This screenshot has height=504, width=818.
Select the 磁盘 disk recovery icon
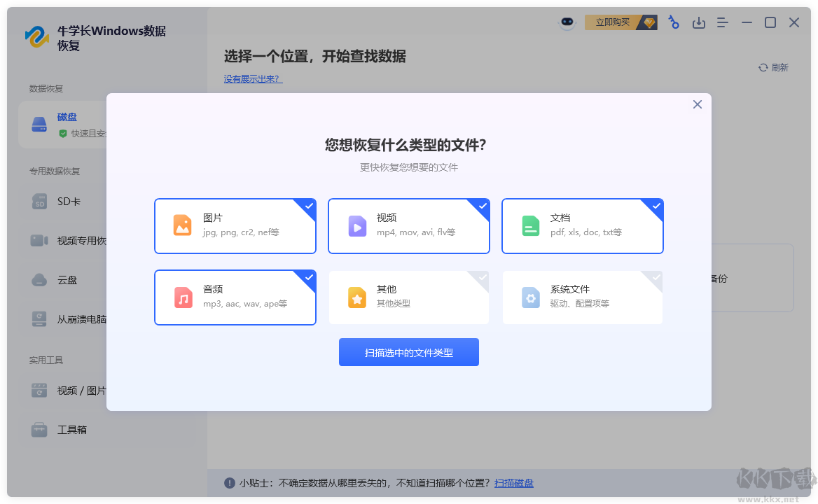click(39, 124)
